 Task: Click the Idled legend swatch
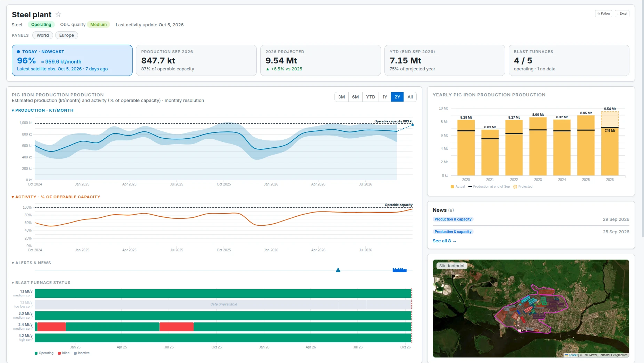click(59, 353)
